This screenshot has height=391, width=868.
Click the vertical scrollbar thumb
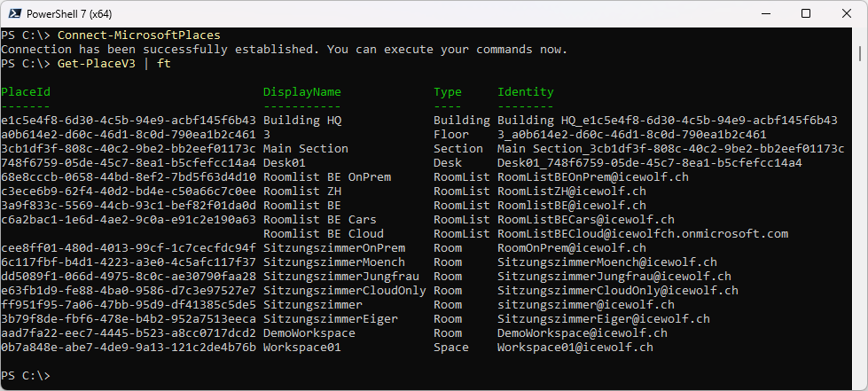tap(860, 54)
